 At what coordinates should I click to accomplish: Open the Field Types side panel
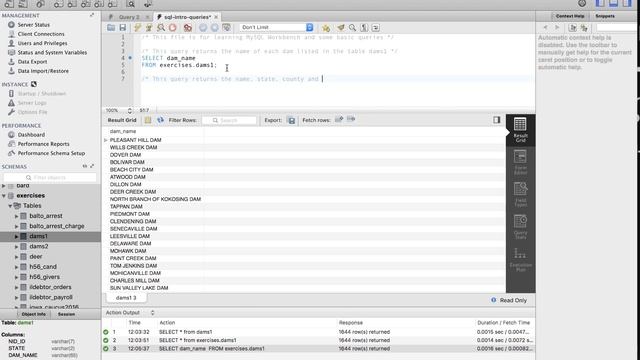[x=520, y=194]
